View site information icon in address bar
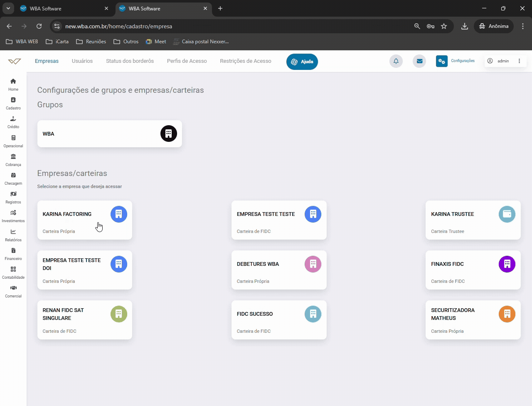Viewport: 532px width, 406px height. coord(57,26)
